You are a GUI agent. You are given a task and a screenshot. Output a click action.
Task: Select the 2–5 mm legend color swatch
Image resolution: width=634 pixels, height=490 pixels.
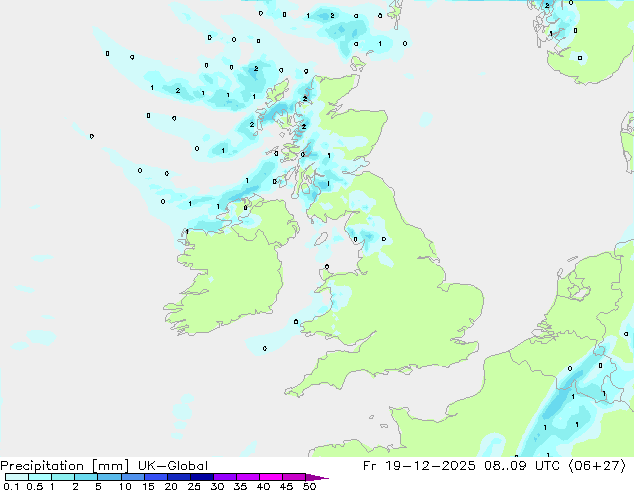86,477
